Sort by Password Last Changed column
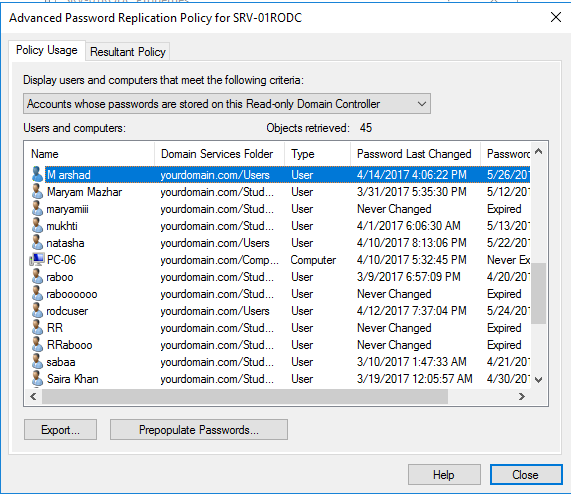571x494 pixels. coord(416,154)
